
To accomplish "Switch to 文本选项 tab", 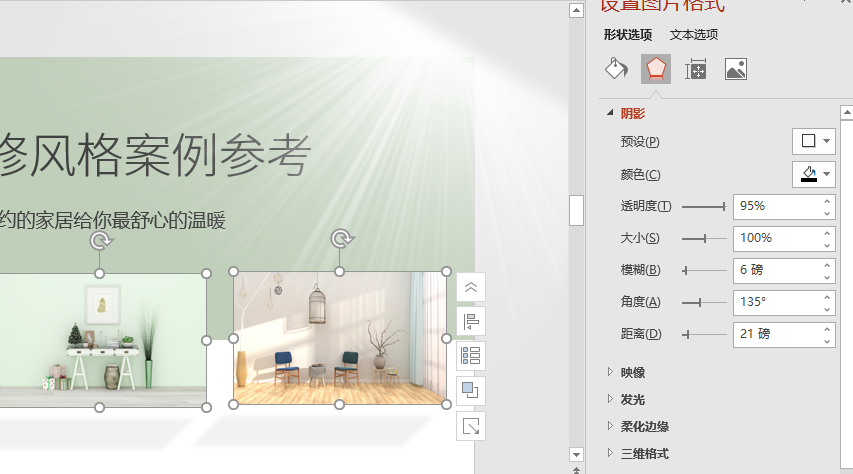I will (x=694, y=35).
